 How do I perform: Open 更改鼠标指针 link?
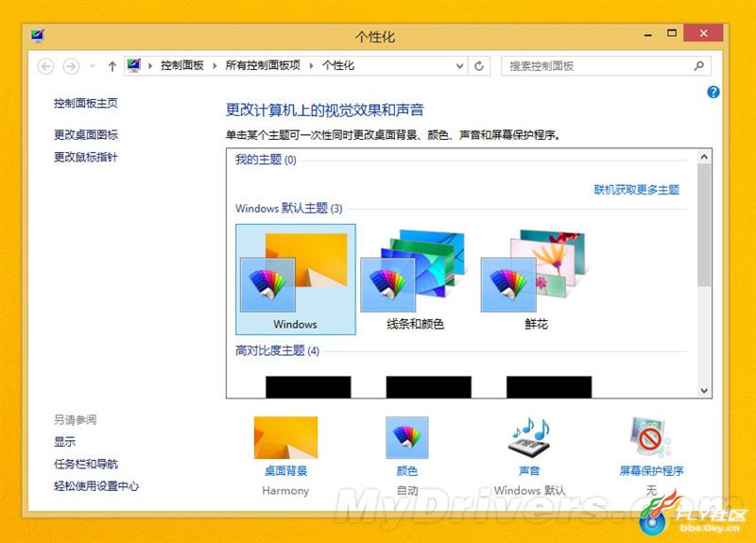pyautogui.click(x=86, y=157)
